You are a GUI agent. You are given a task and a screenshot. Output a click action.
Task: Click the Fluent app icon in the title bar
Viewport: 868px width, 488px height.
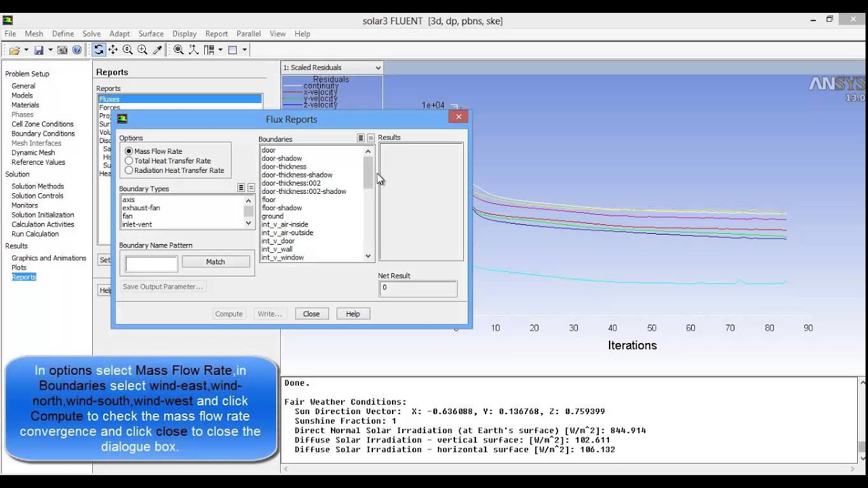tap(7, 20)
